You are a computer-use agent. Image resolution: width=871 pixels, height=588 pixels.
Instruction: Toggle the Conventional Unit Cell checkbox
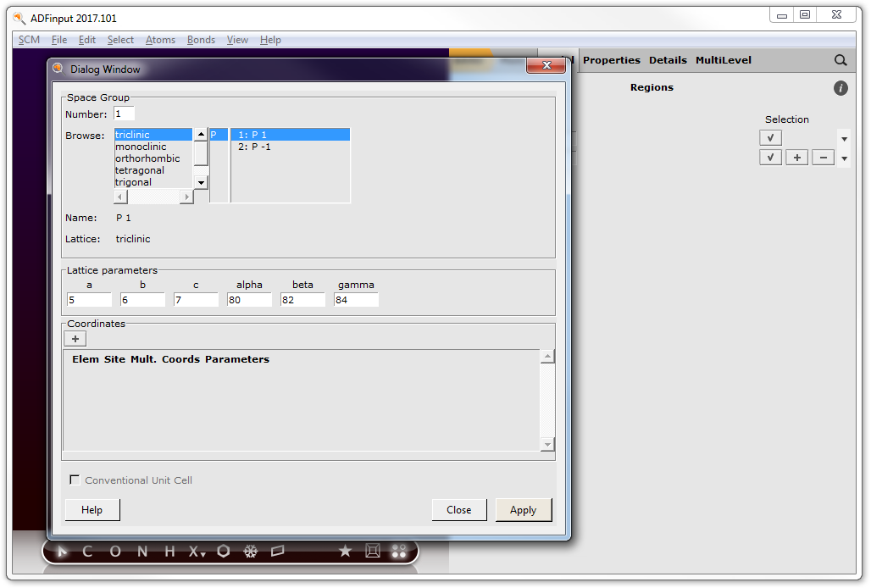pyautogui.click(x=75, y=480)
